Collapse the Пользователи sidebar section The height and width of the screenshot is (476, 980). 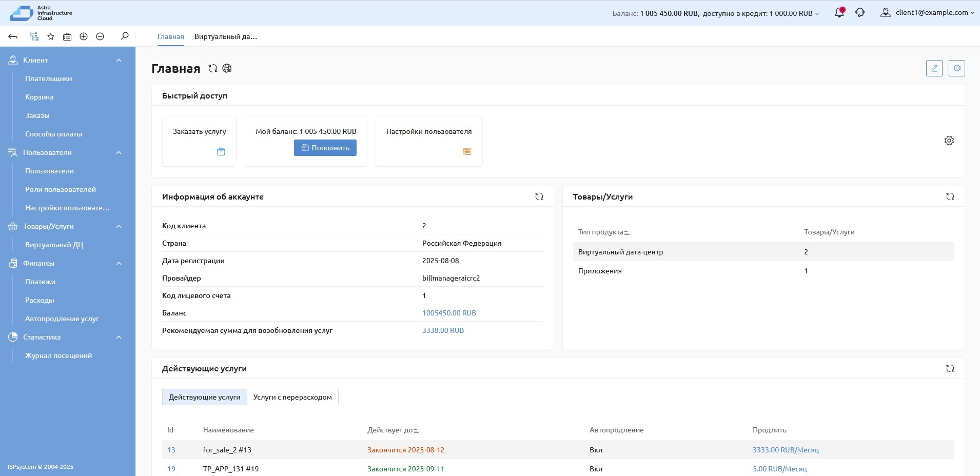point(119,152)
